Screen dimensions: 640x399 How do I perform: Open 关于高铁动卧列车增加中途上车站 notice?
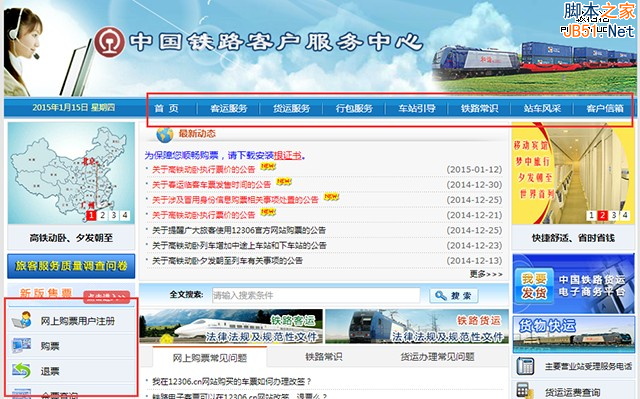click(x=239, y=245)
